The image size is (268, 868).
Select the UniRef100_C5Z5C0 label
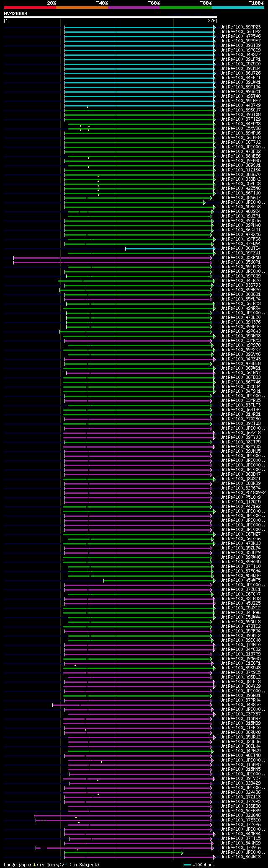[x=240, y=64]
